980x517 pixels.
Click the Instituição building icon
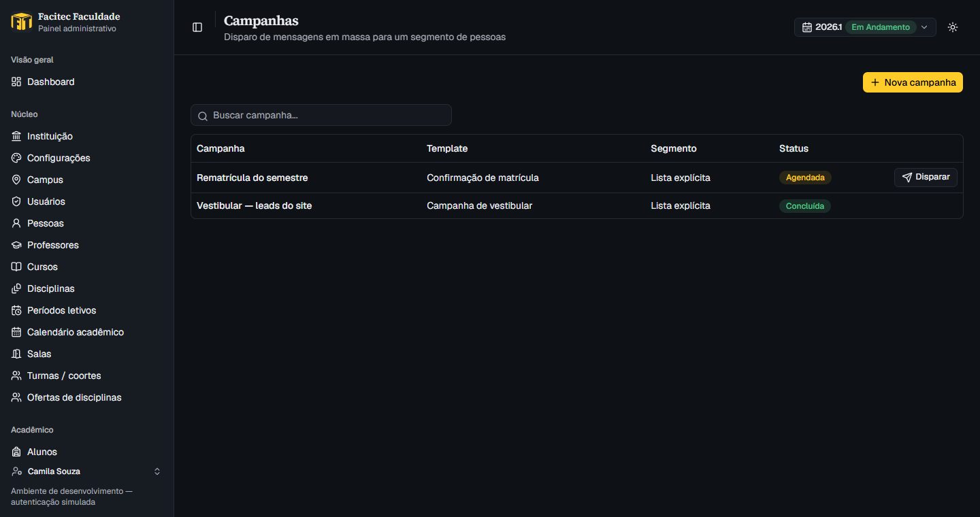(x=16, y=136)
